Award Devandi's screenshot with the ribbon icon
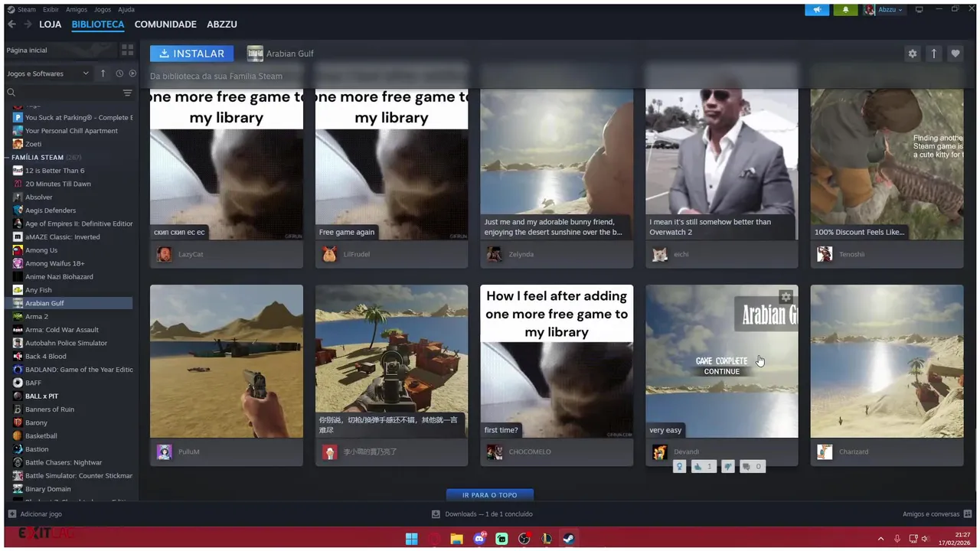 679,466
